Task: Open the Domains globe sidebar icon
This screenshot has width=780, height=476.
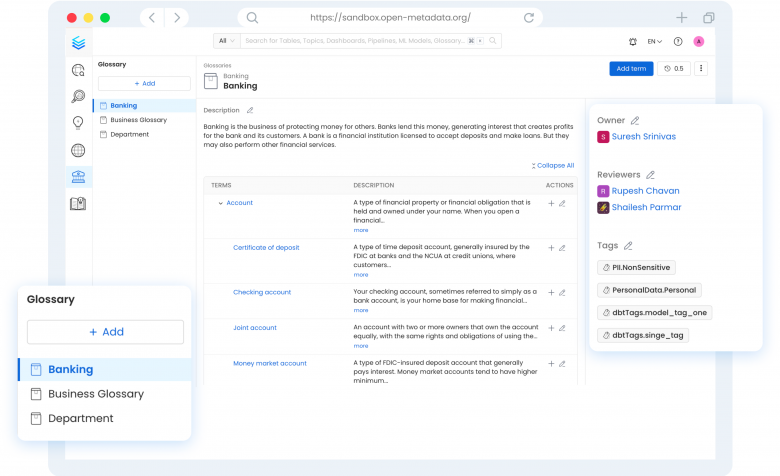Action: point(78,150)
